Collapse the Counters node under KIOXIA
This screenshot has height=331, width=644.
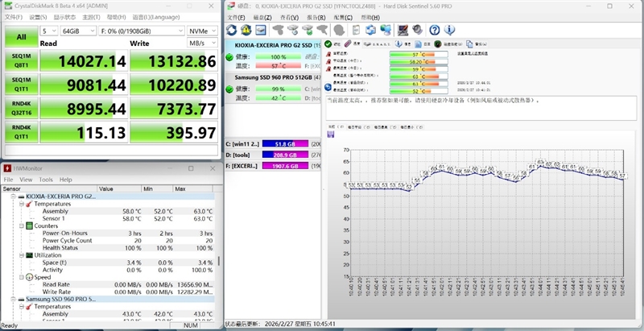coord(22,225)
